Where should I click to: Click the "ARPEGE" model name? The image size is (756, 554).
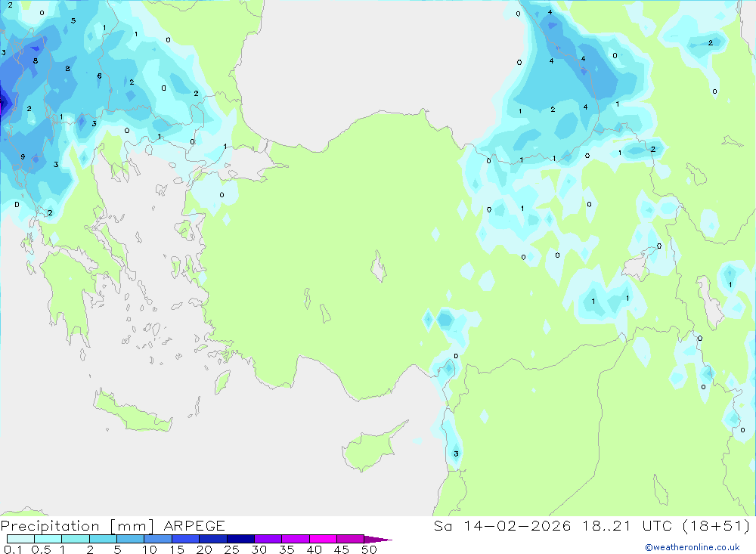click(x=194, y=526)
